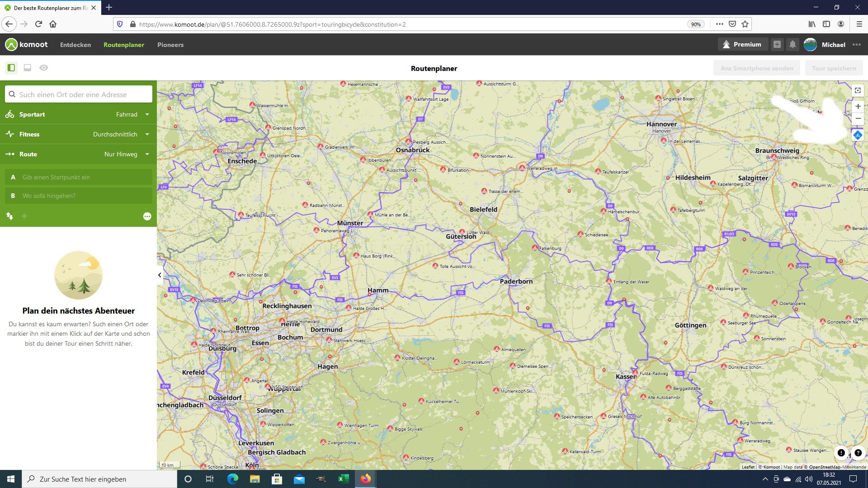Click the Premium button
Image resolution: width=868 pixels, height=488 pixels.
pyautogui.click(x=742, y=44)
